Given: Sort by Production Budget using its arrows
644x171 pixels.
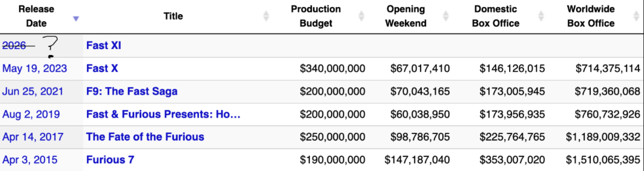Looking at the screenshot, I should [361, 16].
